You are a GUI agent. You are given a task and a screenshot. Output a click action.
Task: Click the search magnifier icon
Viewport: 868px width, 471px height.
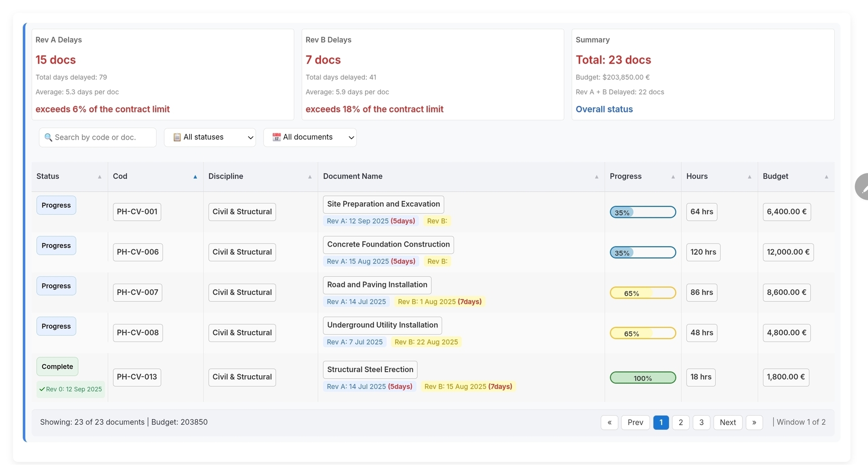tap(48, 137)
